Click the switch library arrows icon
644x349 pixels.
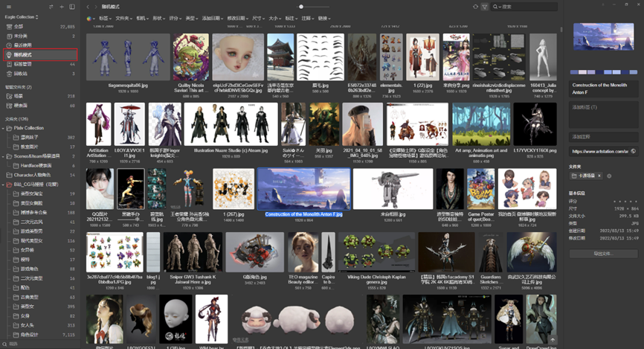click(51, 7)
